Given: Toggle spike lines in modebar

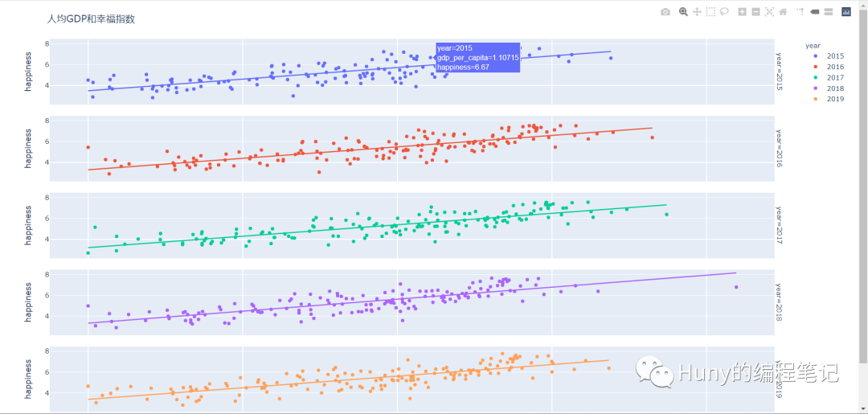Looking at the screenshot, I should pyautogui.click(x=800, y=12).
